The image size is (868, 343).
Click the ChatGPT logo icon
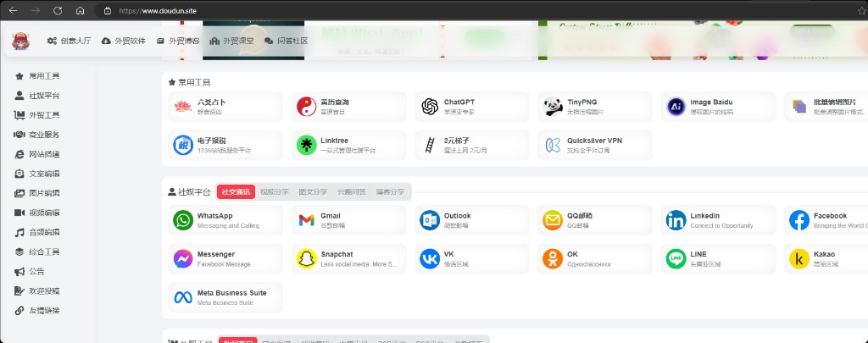pyautogui.click(x=430, y=107)
